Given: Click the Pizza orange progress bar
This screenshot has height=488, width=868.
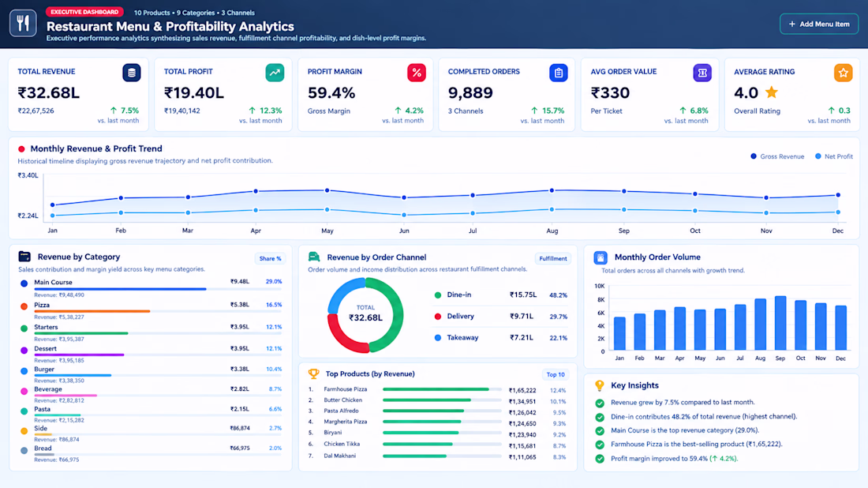Looking at the screenshot, I should 92,311.
